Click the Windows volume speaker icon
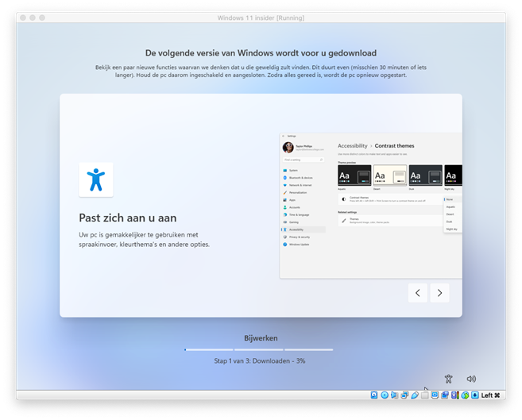Screen dimensions: 522x420 [x=471, y=379]
